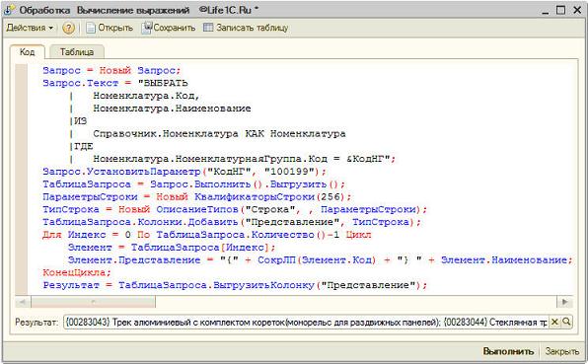Click the horizontal scrollbar thumb
This screenshot has height=364, width=588.
click(93, 302)
